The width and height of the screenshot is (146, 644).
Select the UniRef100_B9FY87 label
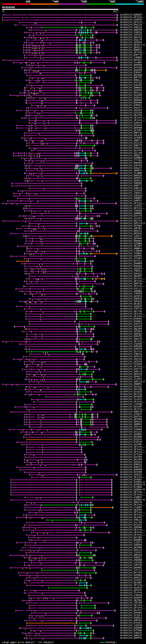[131, 77]
